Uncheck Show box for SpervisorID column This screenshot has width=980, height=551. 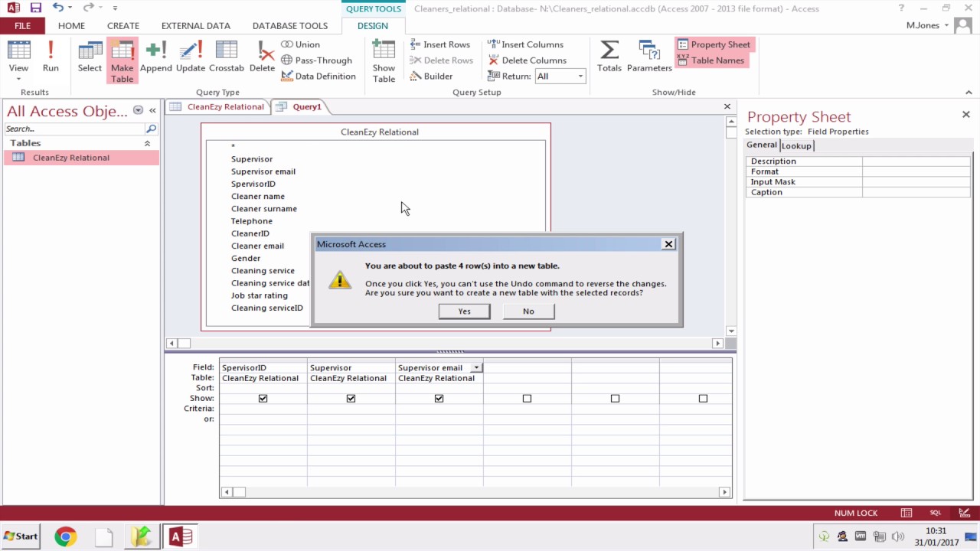coord(263,399)
